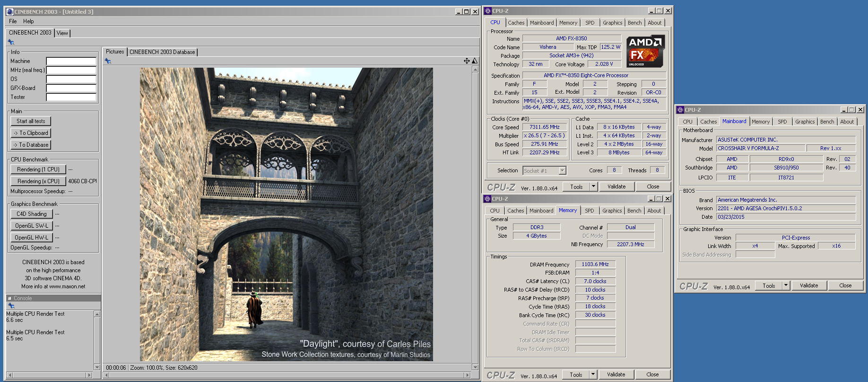Open the Tools dropdown arrow in the CPU-Z Memory window
Image resolution: width=868 pixels, height=382 pixels.
593,374
